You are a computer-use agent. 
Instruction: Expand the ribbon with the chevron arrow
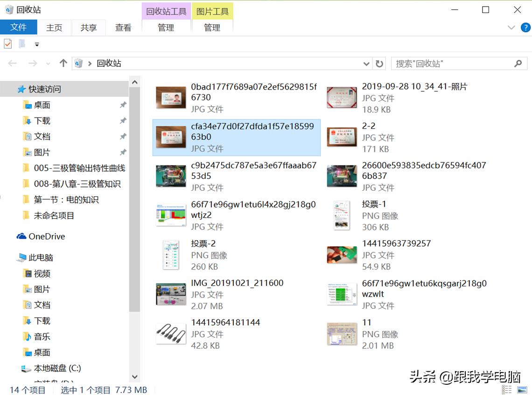pos(511,28)
